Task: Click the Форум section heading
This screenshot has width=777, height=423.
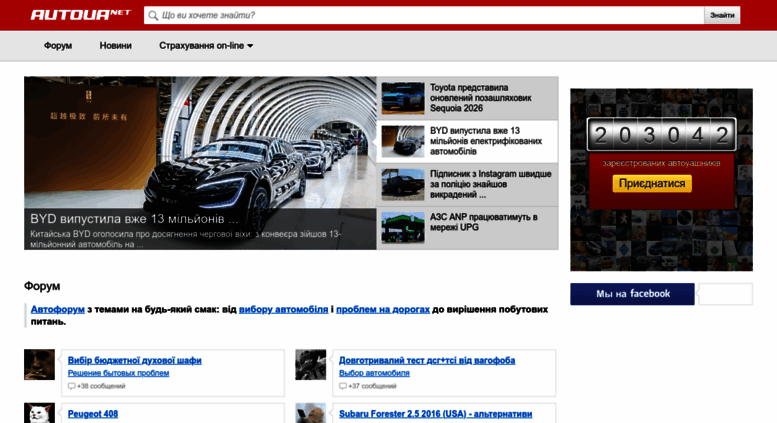Action: (42, 286)
